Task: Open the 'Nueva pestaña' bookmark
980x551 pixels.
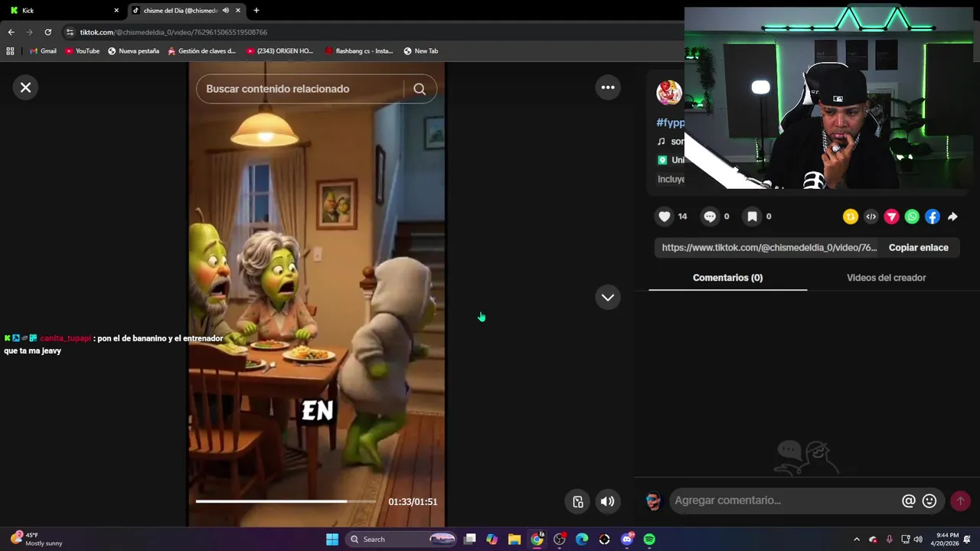Action: 133,51
